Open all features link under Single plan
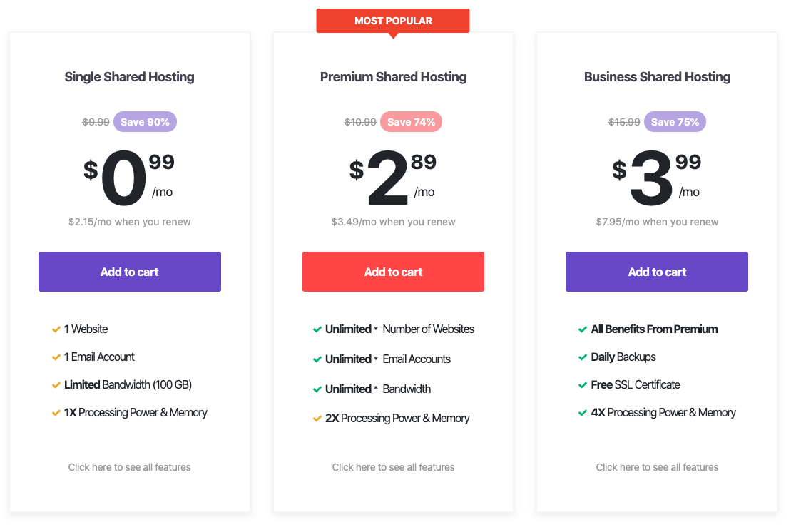 [130, 467]
